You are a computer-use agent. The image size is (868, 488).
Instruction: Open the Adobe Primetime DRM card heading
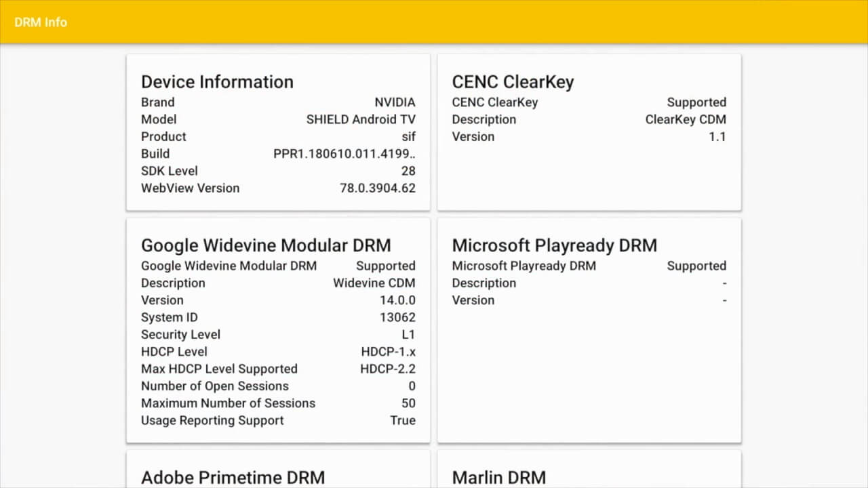233,477
